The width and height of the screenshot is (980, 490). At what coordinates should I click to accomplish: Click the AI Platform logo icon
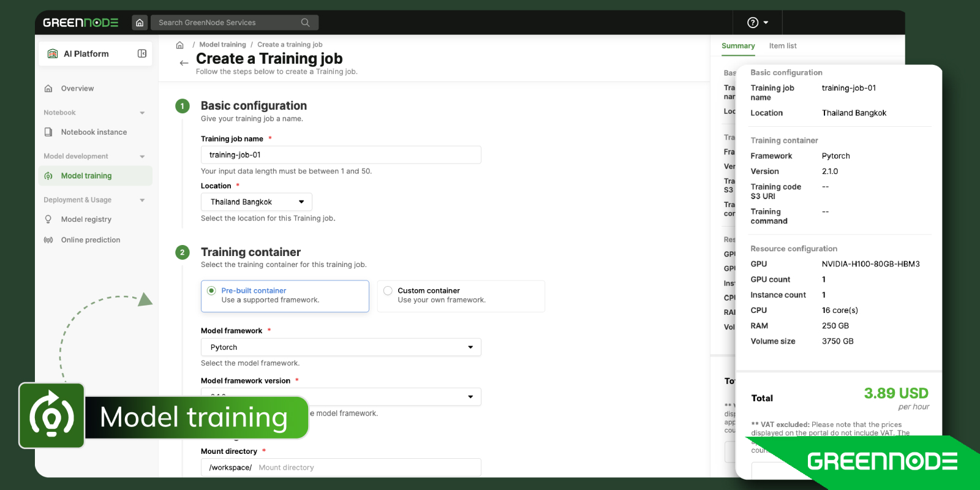tap(53, 54)
